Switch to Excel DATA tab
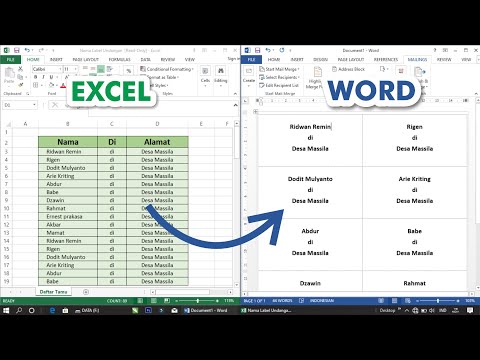This screenshot has width=480, height=360. [x=145, y=59]
